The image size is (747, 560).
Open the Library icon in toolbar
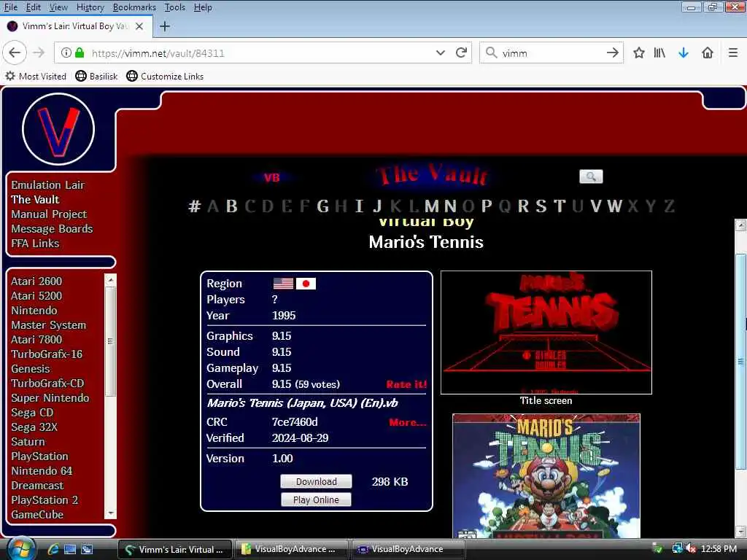point(659,52)
